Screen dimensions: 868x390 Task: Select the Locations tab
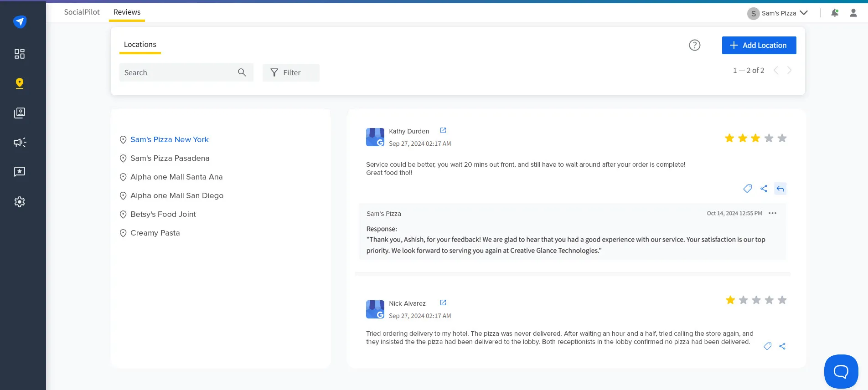[140, 45]
